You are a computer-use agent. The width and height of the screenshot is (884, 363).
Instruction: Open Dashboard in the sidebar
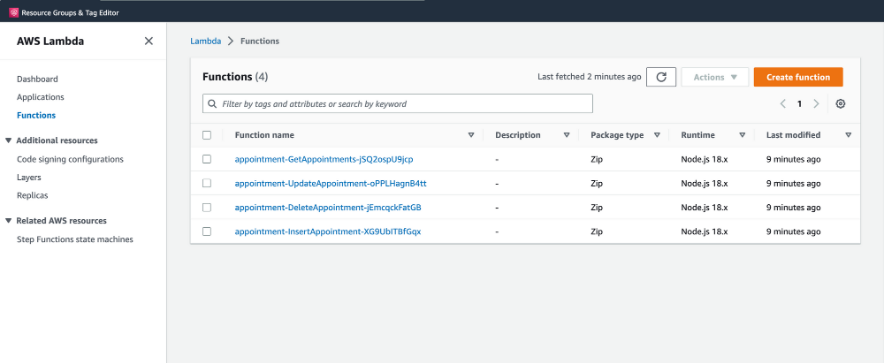pyautogui.click(x=37, y=79)
